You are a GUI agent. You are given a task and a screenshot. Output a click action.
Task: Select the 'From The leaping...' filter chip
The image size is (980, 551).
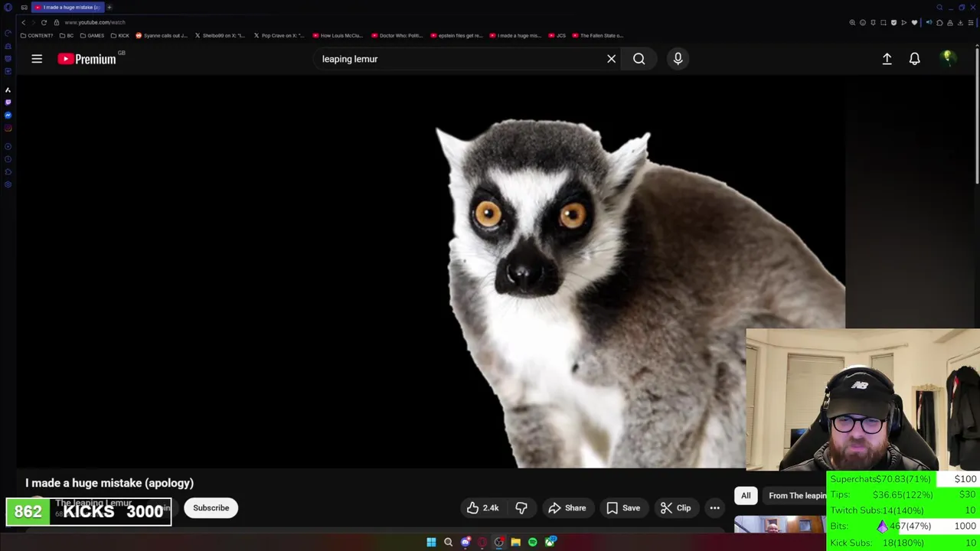coord(796,496)
